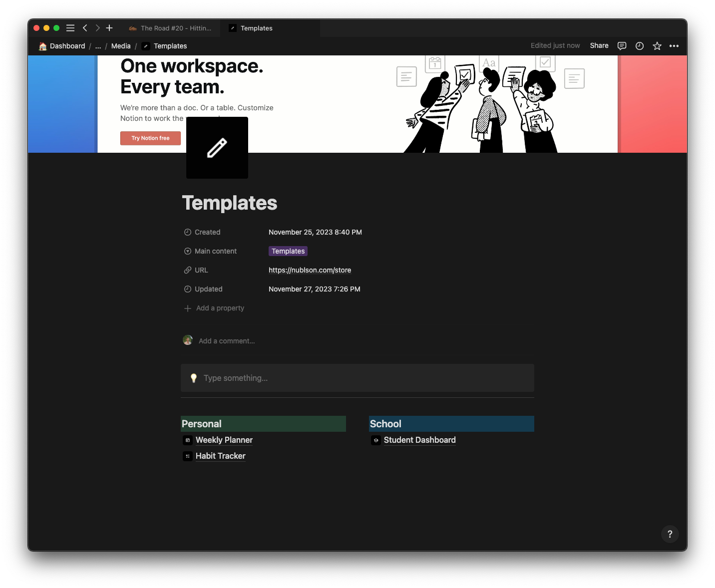This screenshot has width=715, height=588.
Task: Go back with the left arrow
Action: click(85, 28)
